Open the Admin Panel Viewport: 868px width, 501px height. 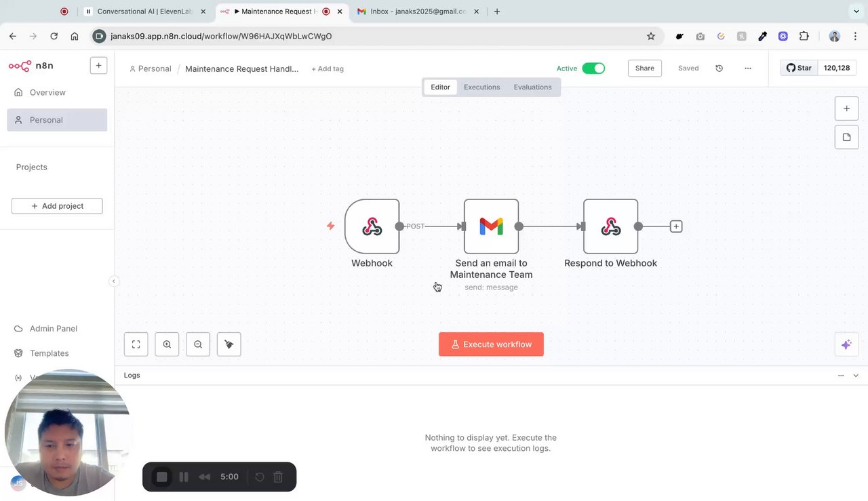point(53,329)
